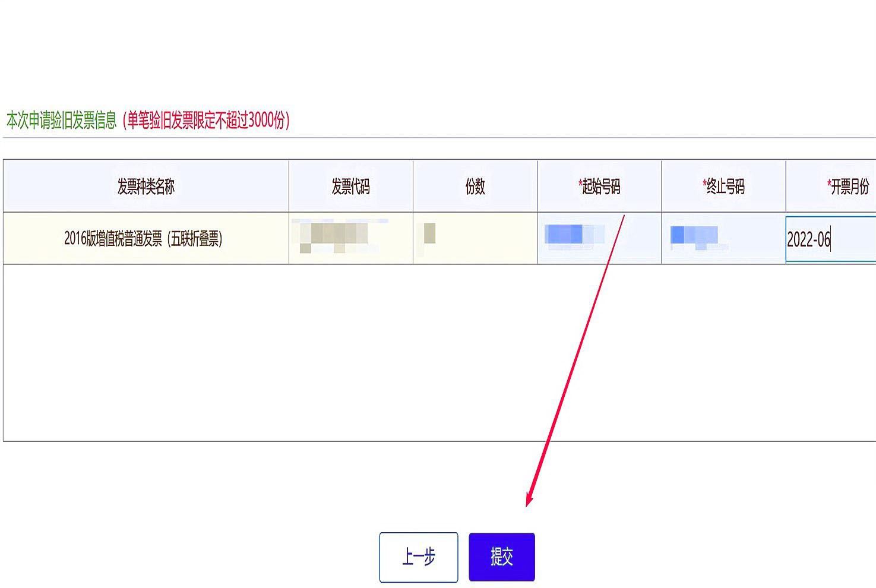
Task: Click the 终止号码 input cell
Action: (723, 238)
